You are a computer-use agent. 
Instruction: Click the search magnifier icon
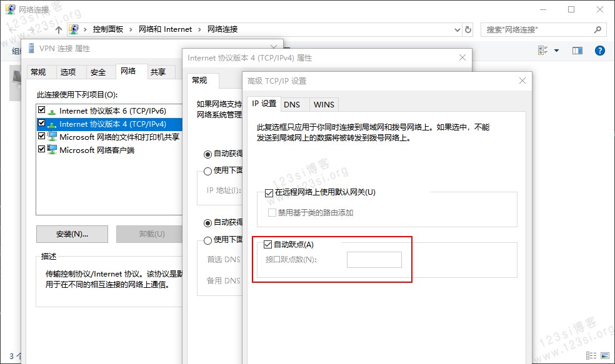[597, 29]
